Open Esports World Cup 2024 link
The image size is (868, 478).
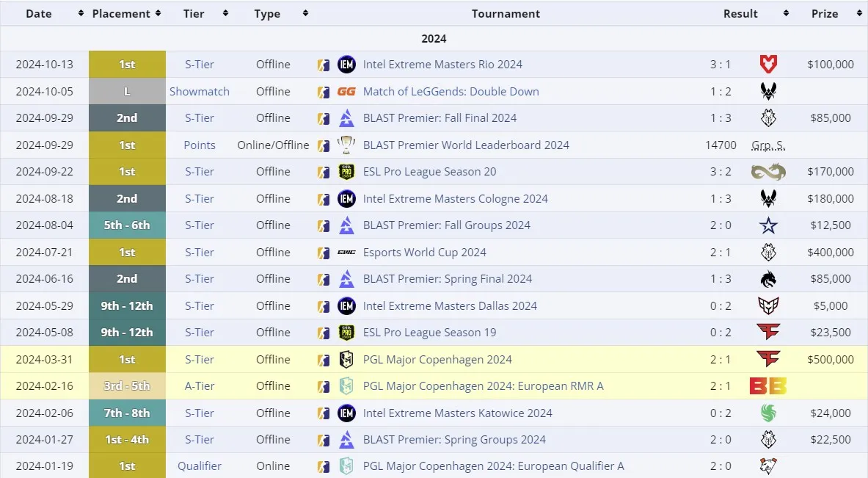click(x=425, y=252)
